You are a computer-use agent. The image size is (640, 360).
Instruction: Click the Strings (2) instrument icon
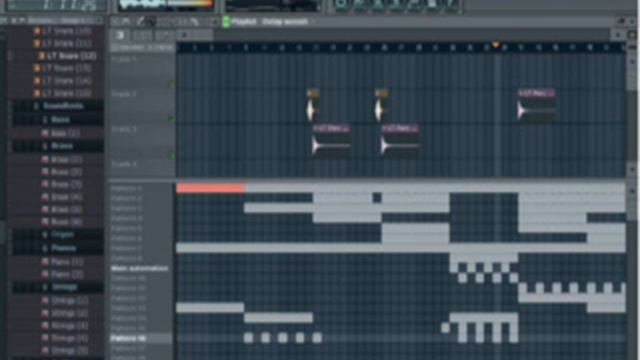[45, 313]
